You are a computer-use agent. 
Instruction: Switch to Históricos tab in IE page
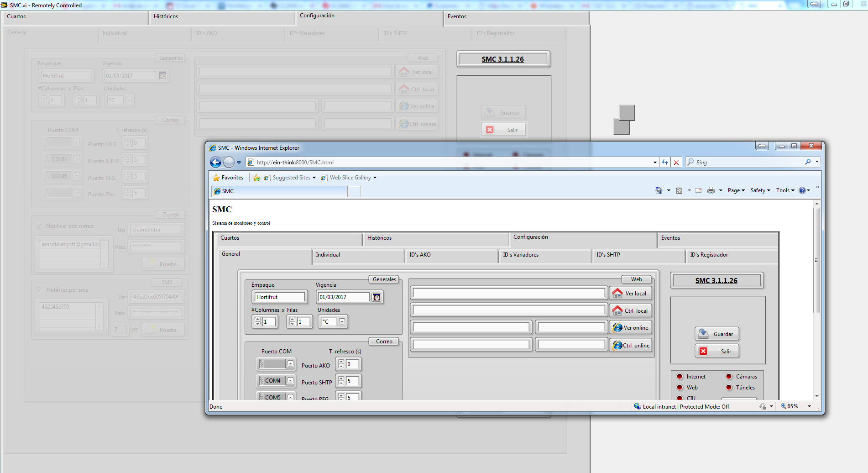(436, 239)
